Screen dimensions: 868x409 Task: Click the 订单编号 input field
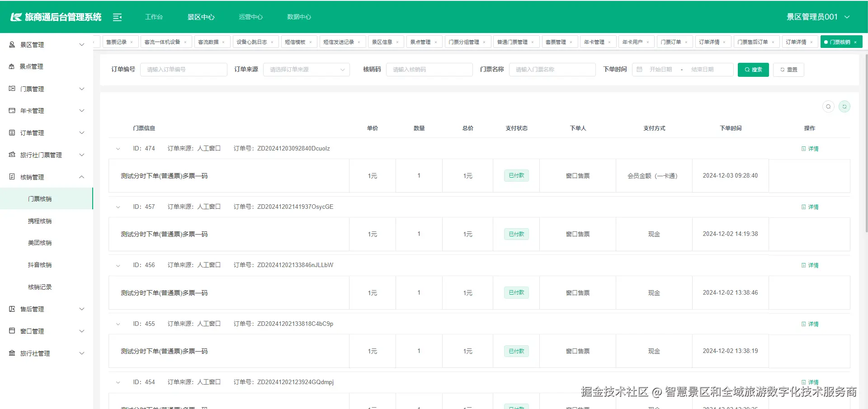click(x=184, y=69)
